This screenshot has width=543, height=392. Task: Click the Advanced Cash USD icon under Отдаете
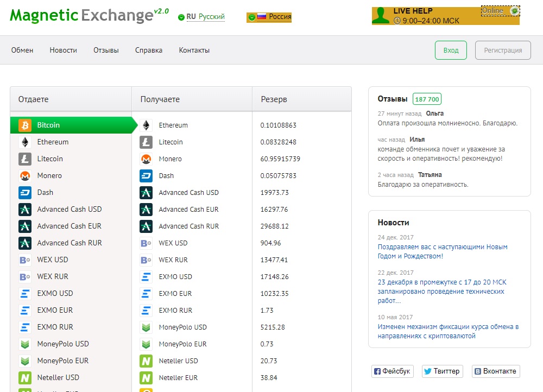25,209
